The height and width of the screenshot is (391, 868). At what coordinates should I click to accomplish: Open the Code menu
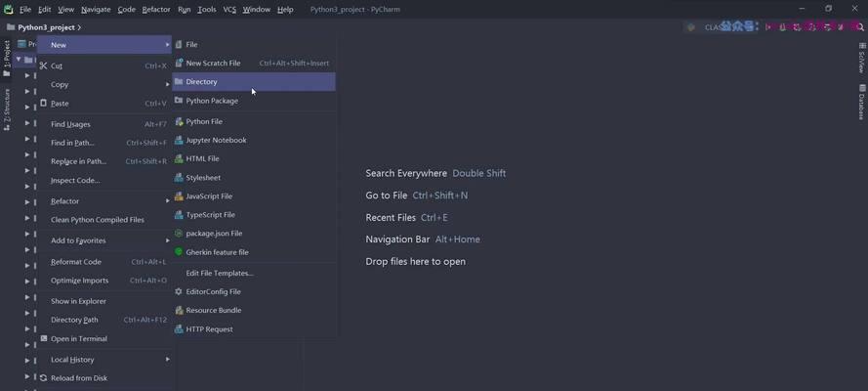point(127,10)
